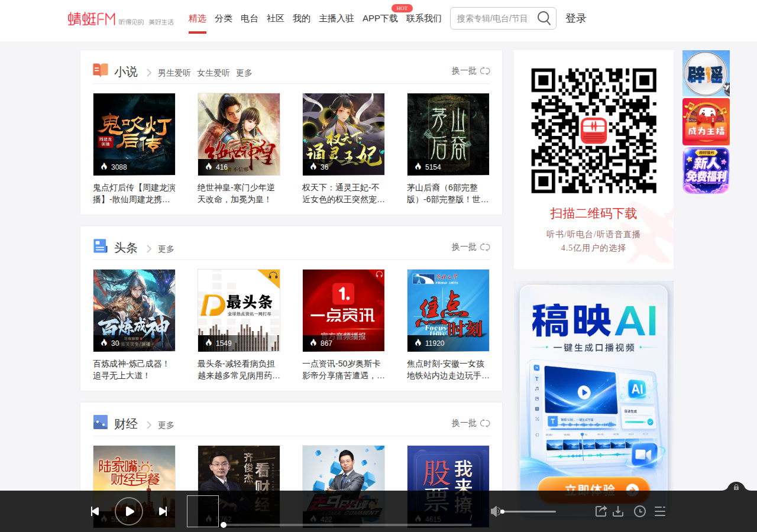Click the download icon in player bar
Image resolution: width=757 pixels, height=532 pixels.
tap(619, 511)
